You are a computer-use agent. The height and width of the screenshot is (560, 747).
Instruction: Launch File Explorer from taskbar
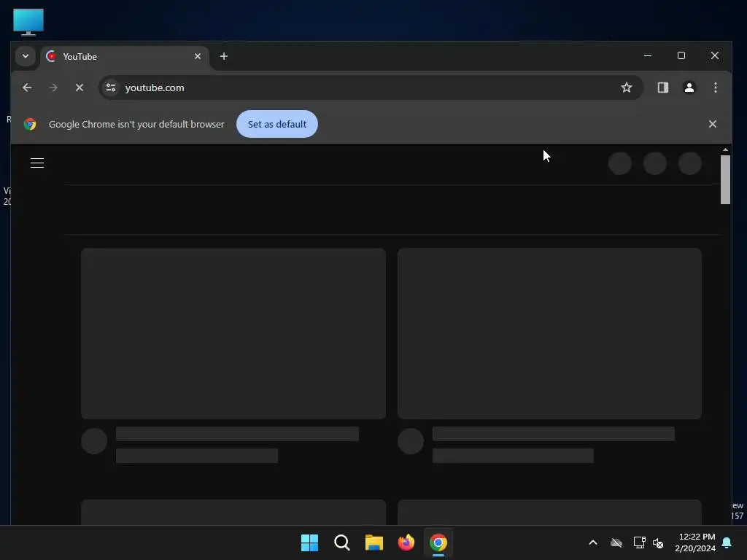point(374,542)
